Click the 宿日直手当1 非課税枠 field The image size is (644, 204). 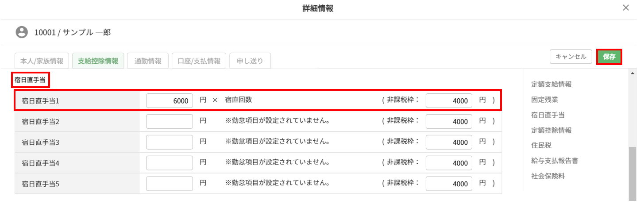449,101
